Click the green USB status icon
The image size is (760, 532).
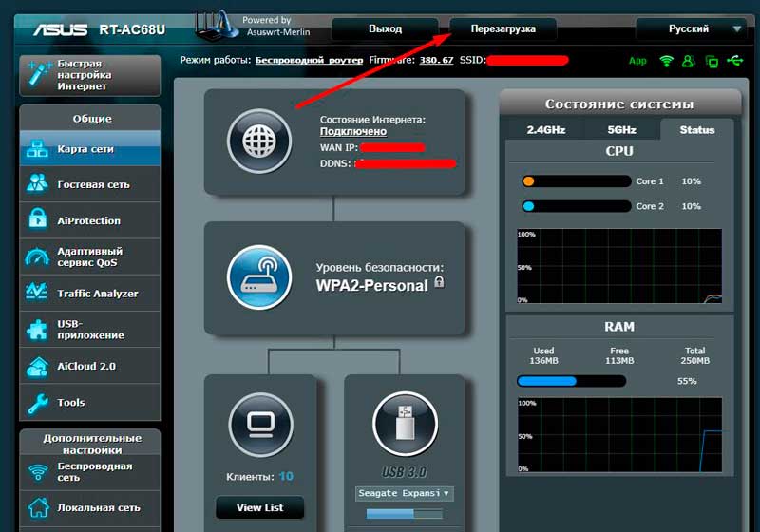click(734, 61)
